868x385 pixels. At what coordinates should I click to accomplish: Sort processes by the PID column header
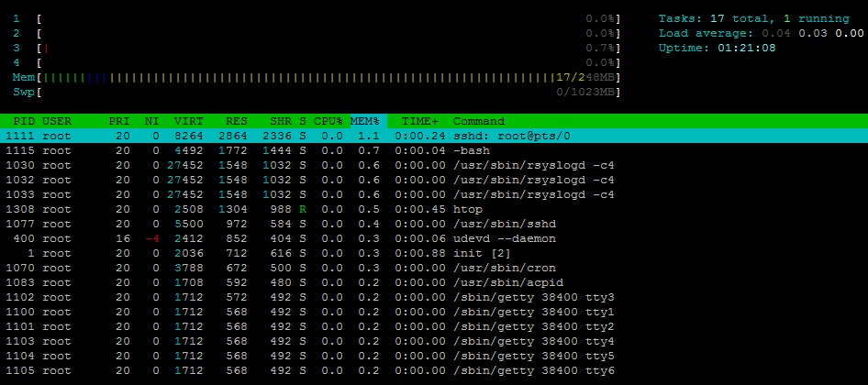tap(25, 121)
